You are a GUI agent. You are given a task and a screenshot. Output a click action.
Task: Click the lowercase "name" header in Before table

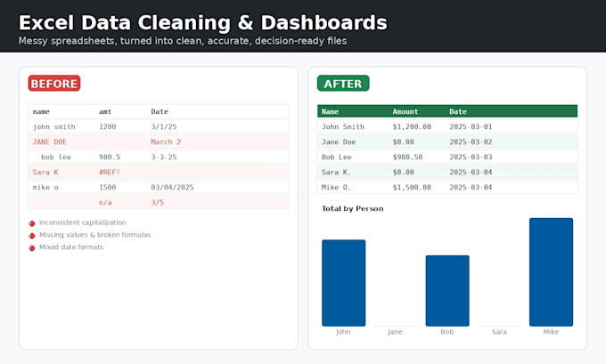coord(41,111)
